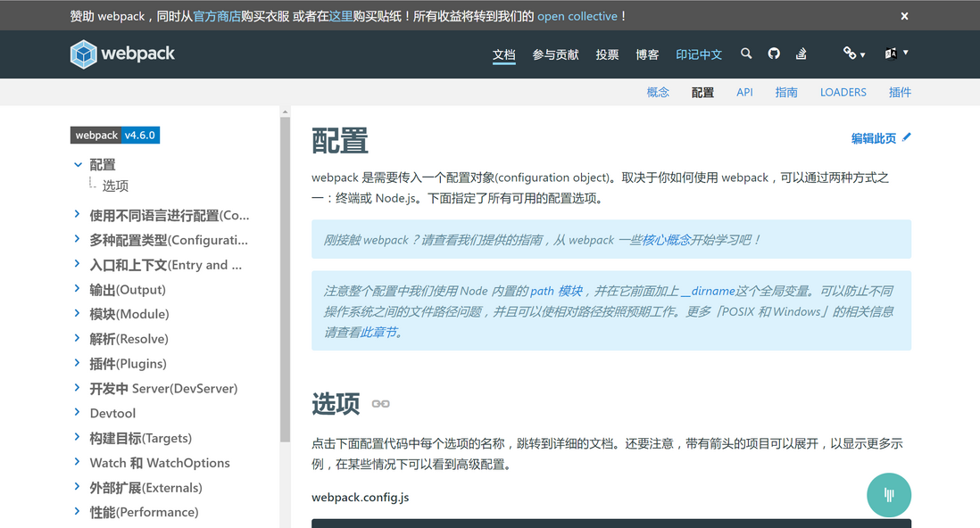This screenshot has height=528, width=980.
Task: Expand the chain-link dropdown in the header
Action: click(x=852, y=54)
